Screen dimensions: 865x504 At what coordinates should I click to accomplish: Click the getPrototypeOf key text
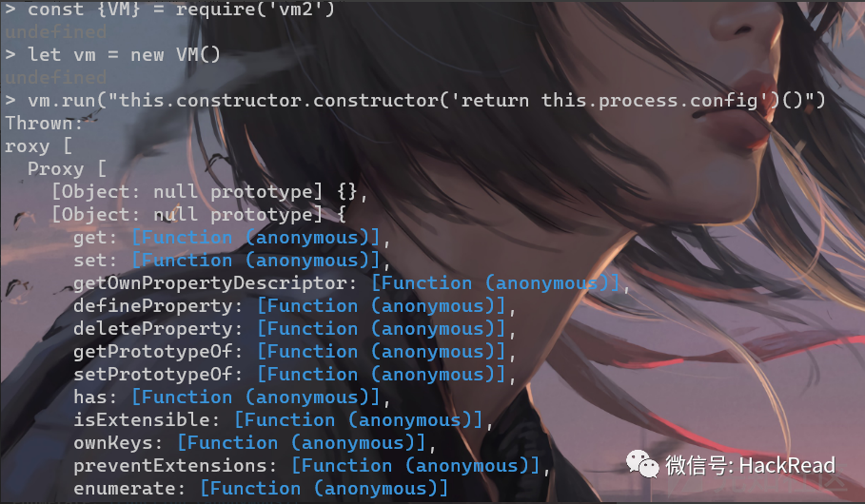click(158, 352)
